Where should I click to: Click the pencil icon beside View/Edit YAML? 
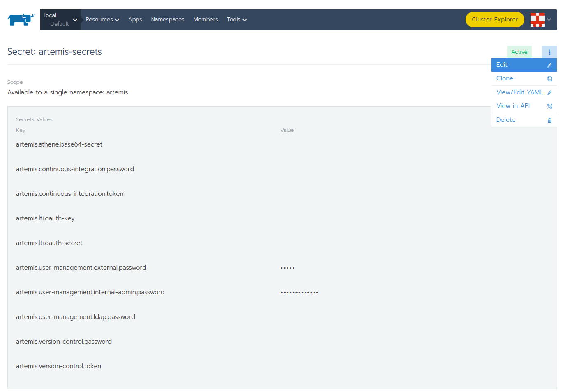pos(549,93)
